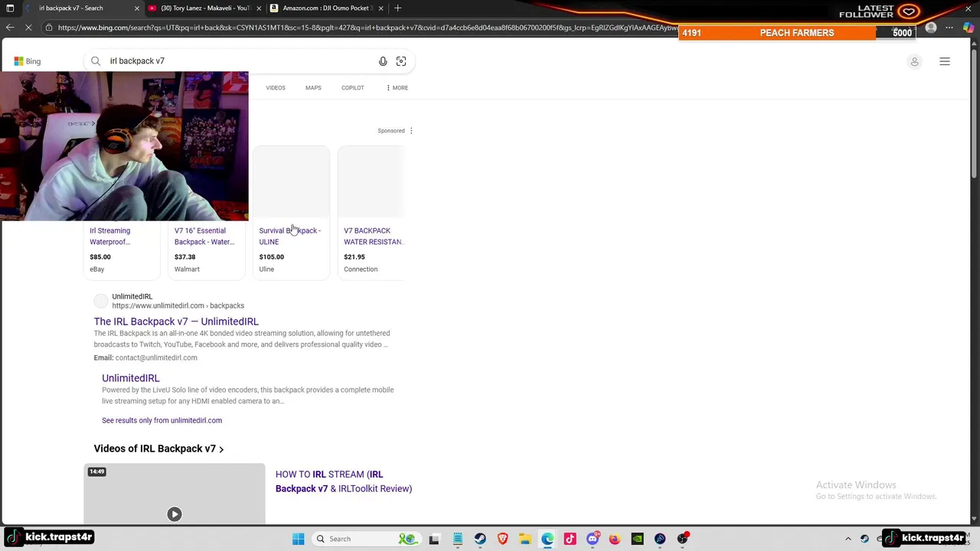Go back with browser back arrow
The image size is (980, 551).
click(x=10, y=28)
